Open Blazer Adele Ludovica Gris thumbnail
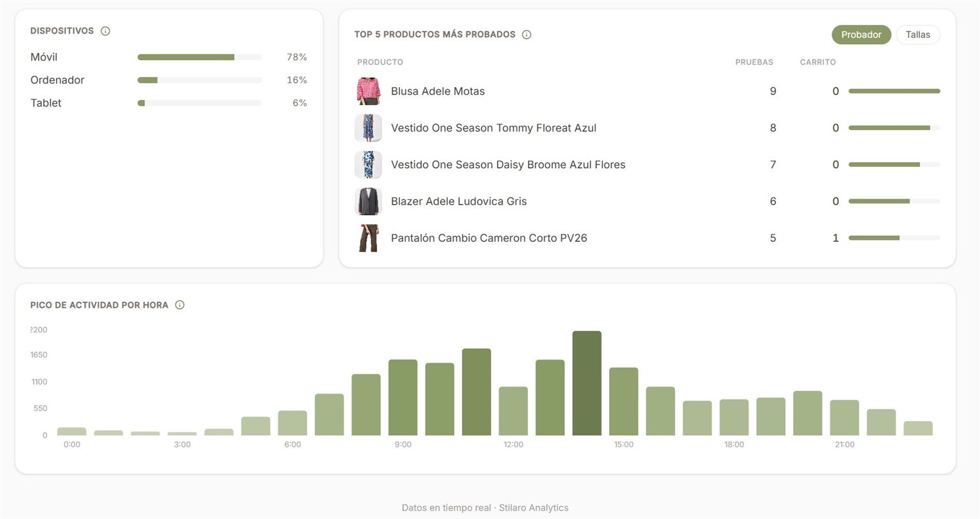The width and height of the screenshot is (980, 519). coord(368,201)
